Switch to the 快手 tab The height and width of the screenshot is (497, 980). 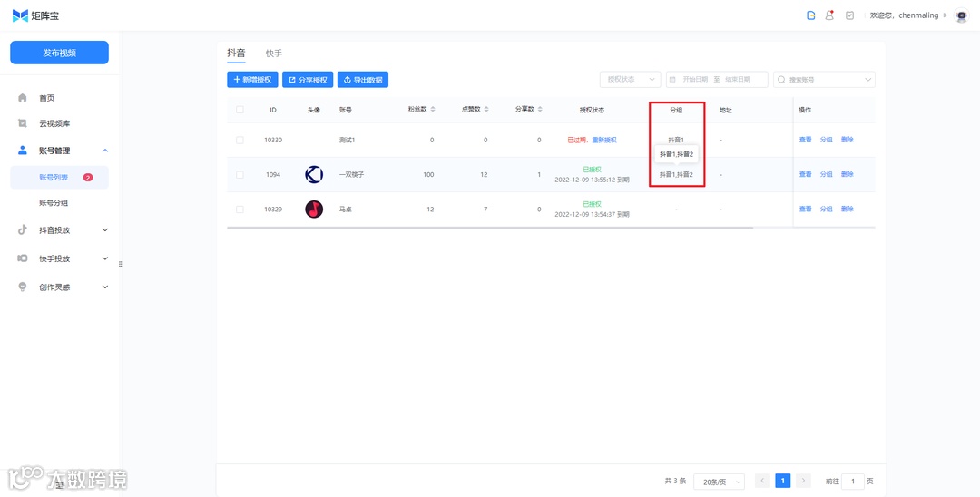point(274,54)
